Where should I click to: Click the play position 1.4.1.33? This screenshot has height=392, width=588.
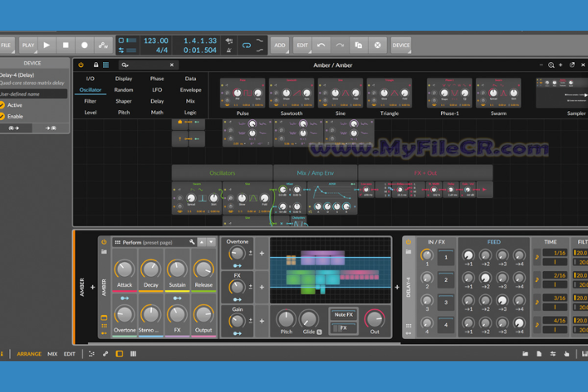coord(200,41)
